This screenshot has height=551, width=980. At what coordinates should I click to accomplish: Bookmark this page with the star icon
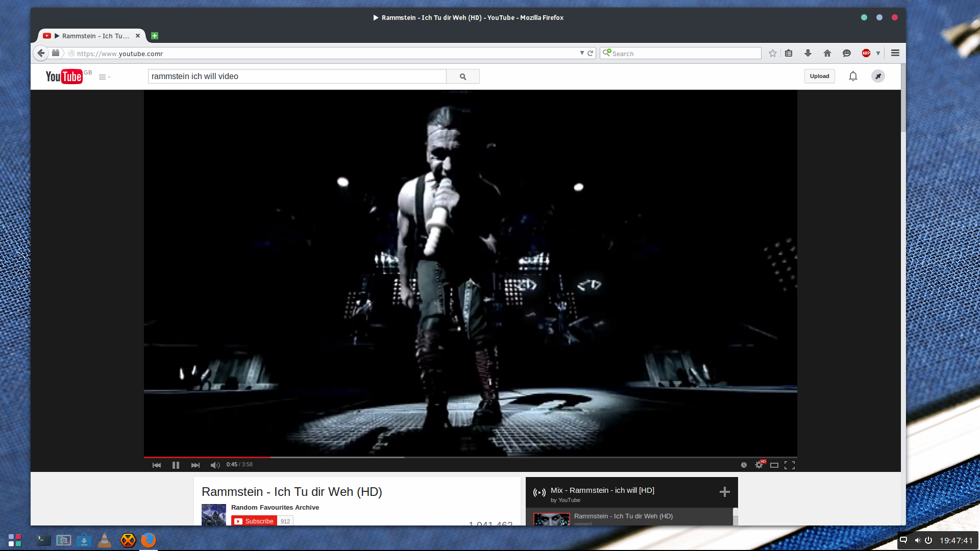tap(773, 53)
